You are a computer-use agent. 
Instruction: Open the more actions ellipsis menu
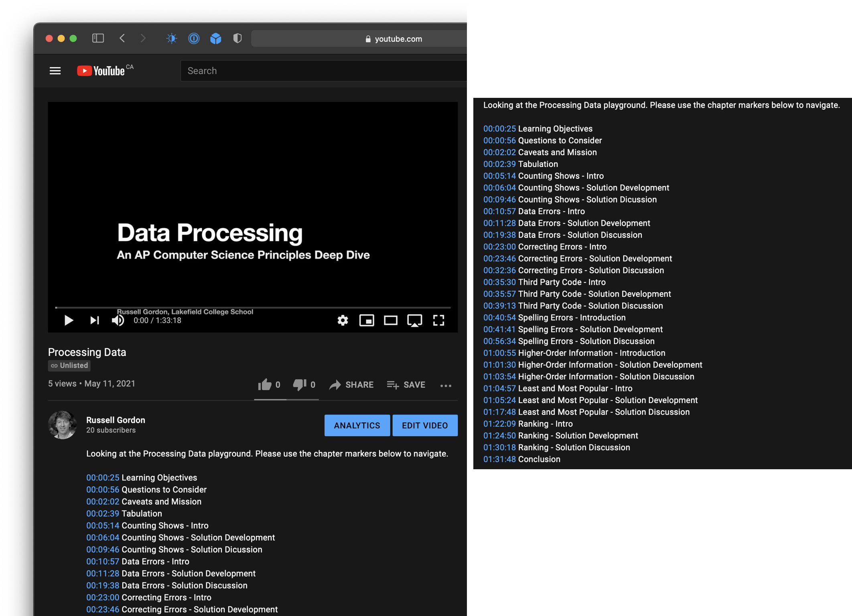click(x=446, y=386)
